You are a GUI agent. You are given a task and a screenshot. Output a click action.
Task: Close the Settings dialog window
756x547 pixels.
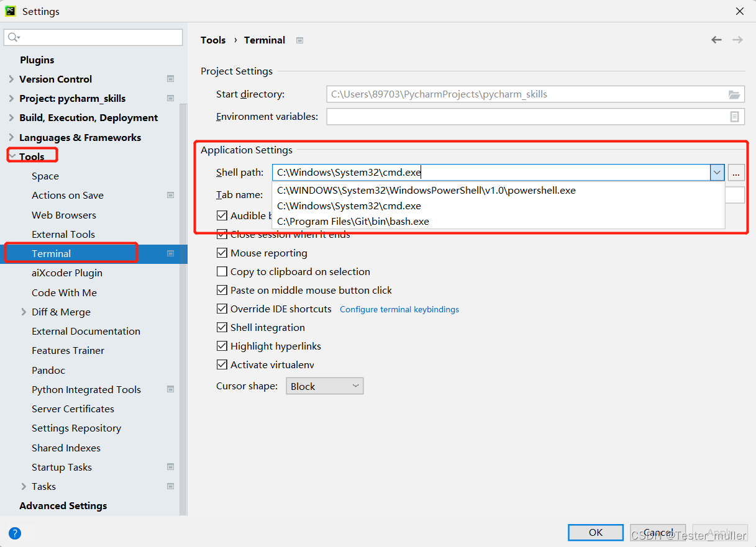[739, 11]
